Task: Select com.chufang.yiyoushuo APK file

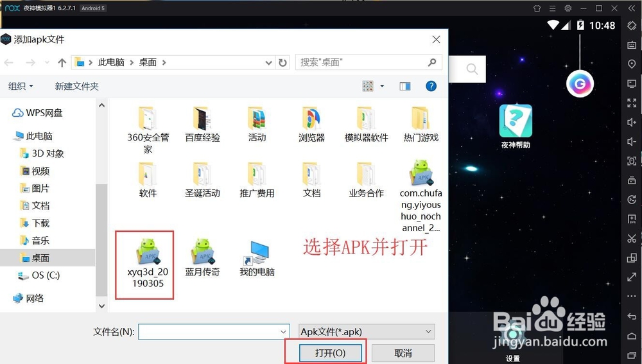Action: click(421, 196)
